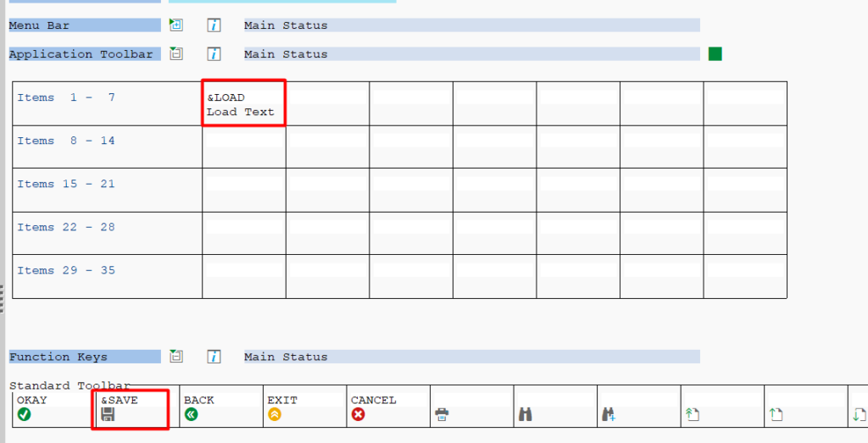Click the green OKAY checkmark icon
This screenshot has height=443, width=868.
click(x=24, y=414)
